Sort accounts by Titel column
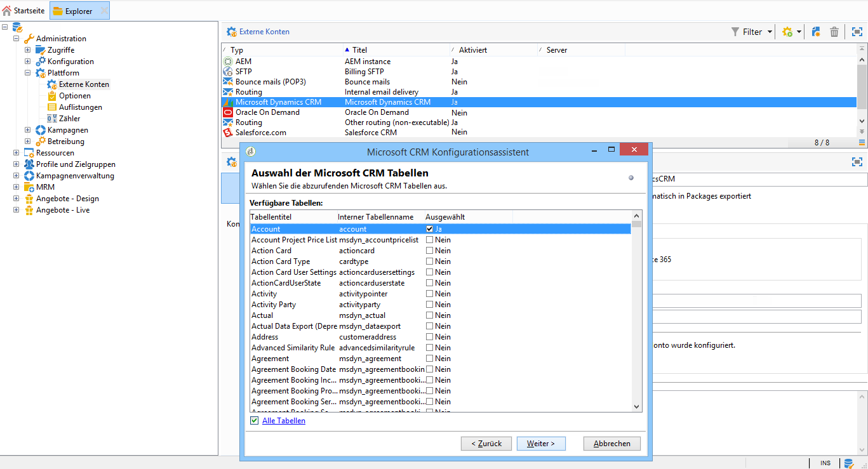Image resolution: width=868 pixels, height=469 pixels. 396,50
